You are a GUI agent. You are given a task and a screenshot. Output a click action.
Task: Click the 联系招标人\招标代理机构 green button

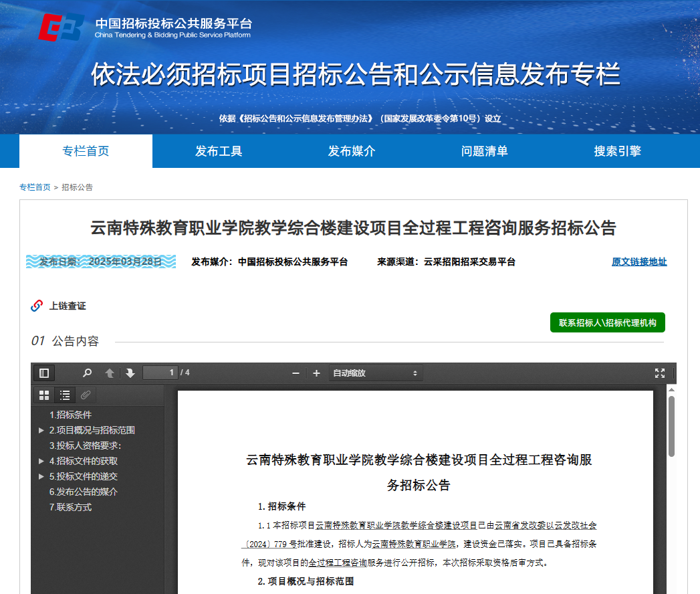(x=607, y=322)
